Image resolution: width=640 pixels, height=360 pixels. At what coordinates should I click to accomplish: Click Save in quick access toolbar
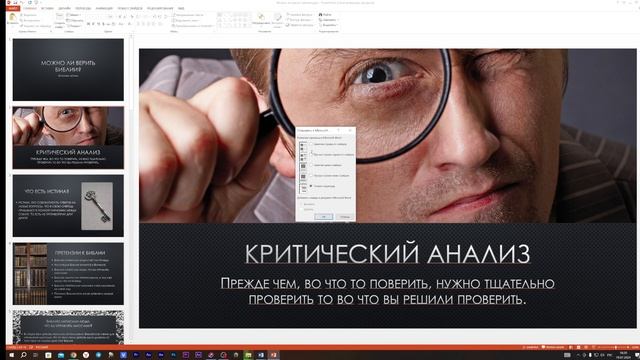(15, 2)
